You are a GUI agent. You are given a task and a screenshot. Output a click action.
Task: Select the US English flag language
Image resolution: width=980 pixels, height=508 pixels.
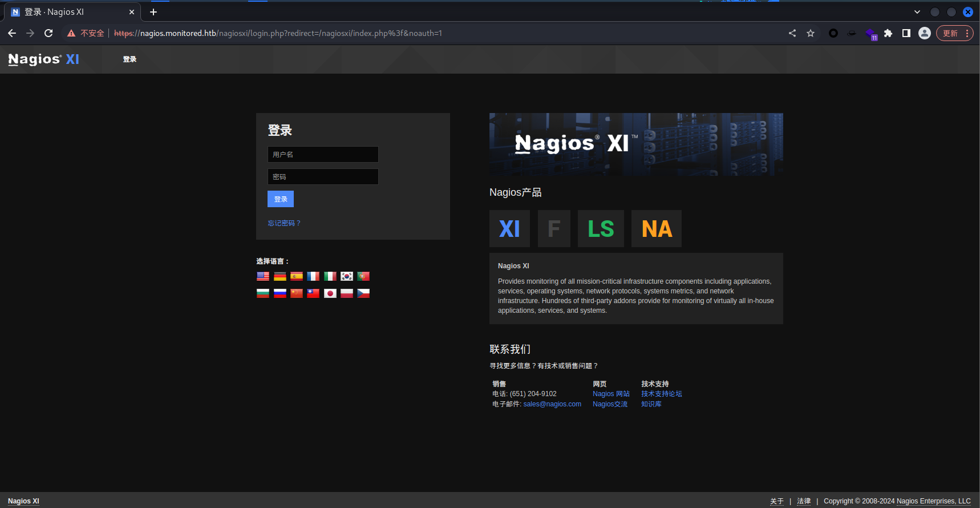(x=263, y=276)
